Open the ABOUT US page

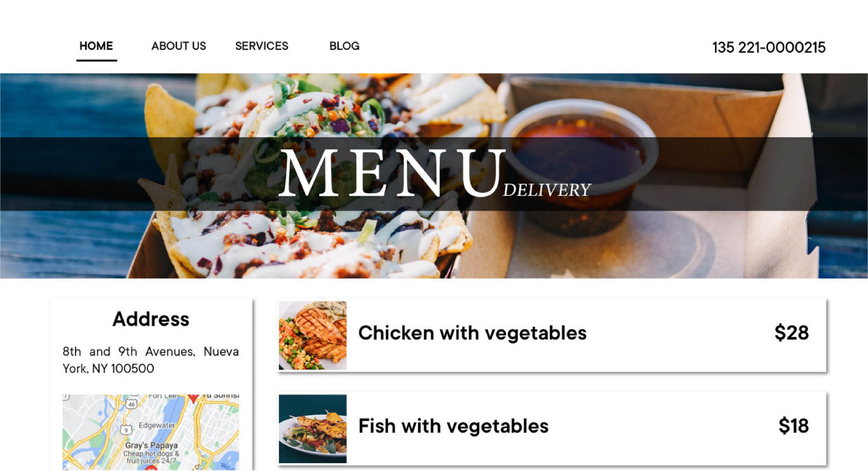pos(179,46)
